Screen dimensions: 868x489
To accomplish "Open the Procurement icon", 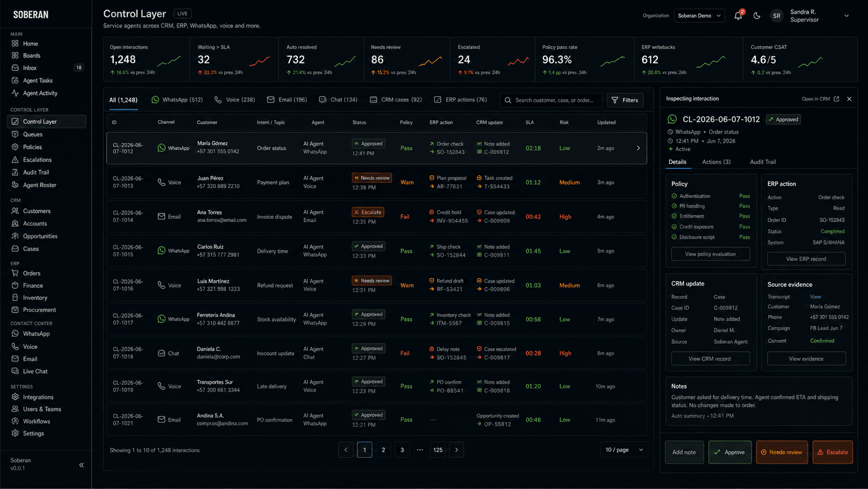I will [15, 310].
